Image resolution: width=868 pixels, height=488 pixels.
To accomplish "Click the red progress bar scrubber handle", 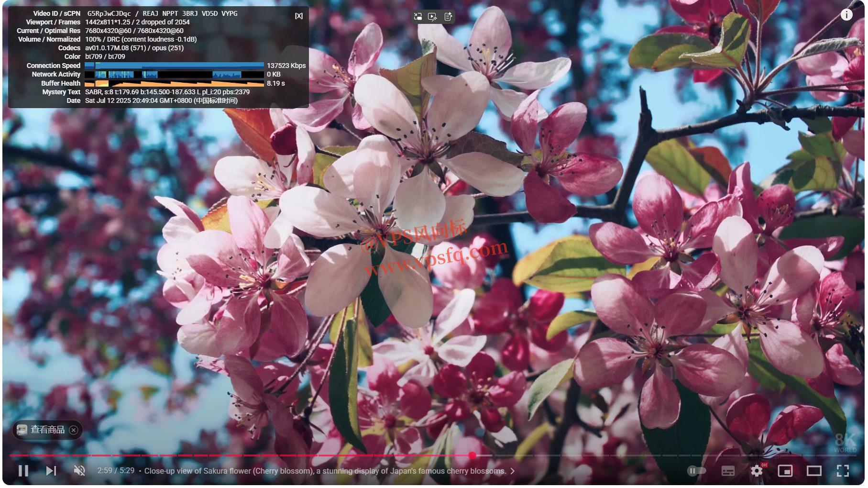I will tap(472, 455).
